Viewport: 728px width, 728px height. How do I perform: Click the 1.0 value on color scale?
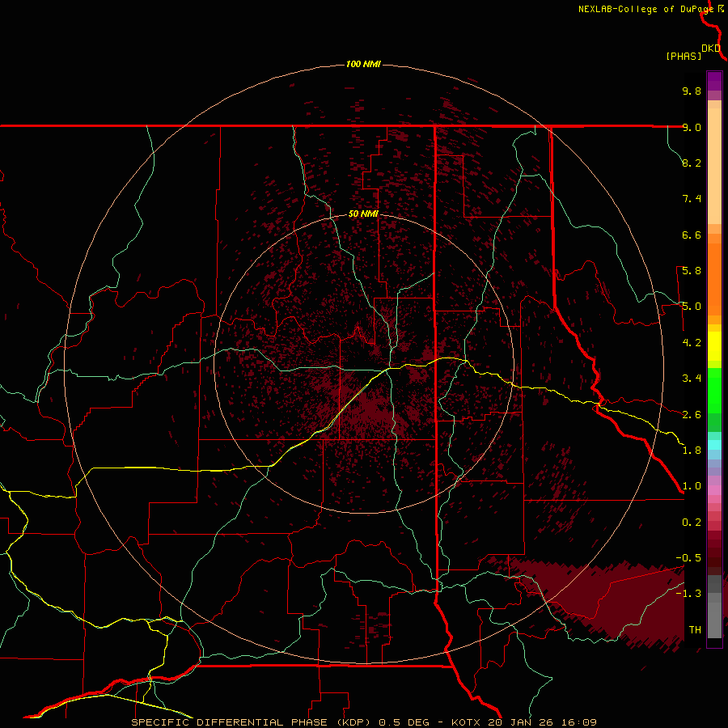point(692,486)
